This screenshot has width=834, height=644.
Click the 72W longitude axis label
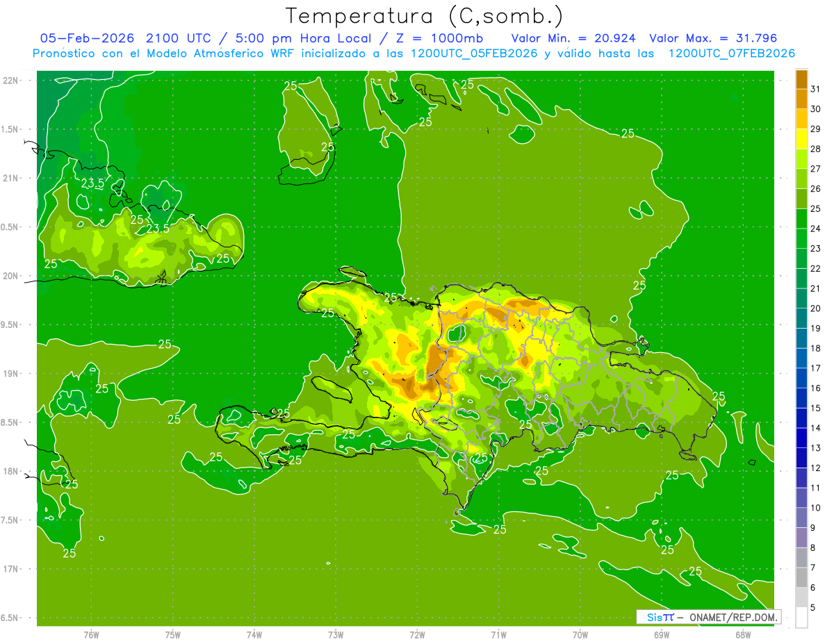(x=417, y=635)
